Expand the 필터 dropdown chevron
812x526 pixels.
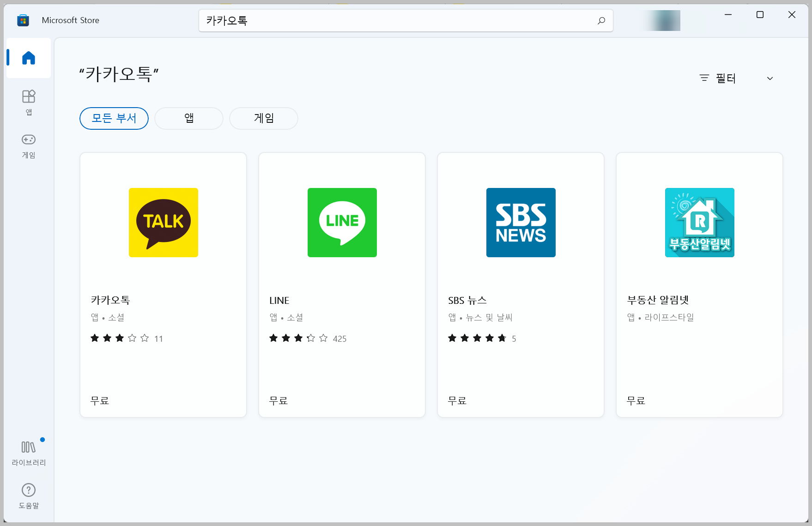(x=770, y=79)
